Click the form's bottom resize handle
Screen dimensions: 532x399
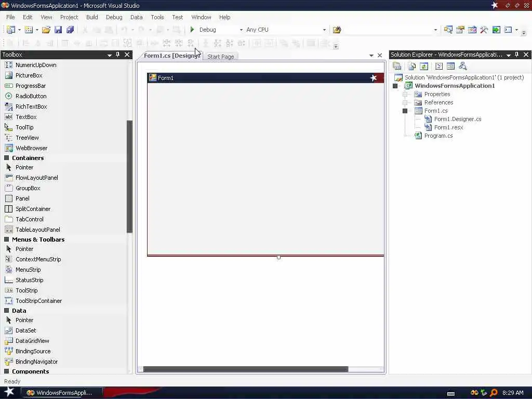click(278, 258)
